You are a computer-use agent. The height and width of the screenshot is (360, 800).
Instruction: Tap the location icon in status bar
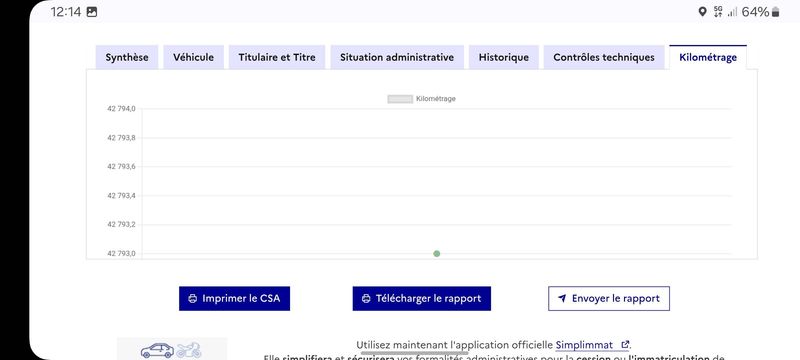pos(702,12)
